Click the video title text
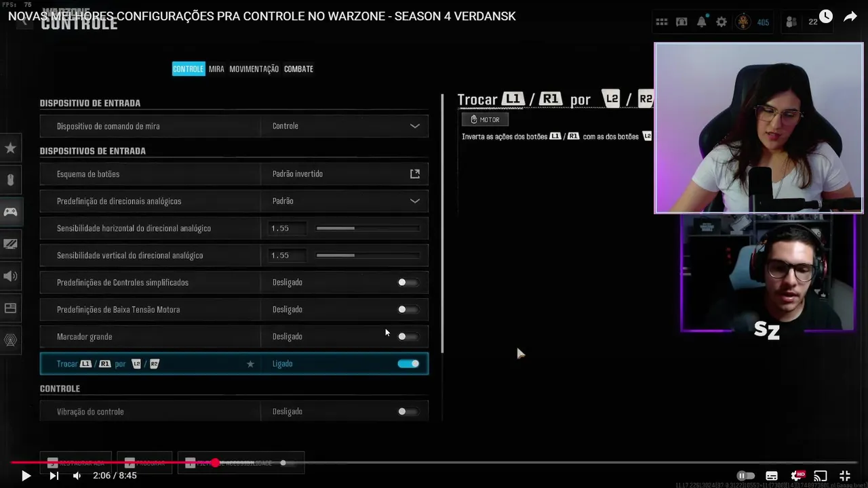The width and height of the screenshot is (868, 488). pyautogui.click(x=262, y=16)
